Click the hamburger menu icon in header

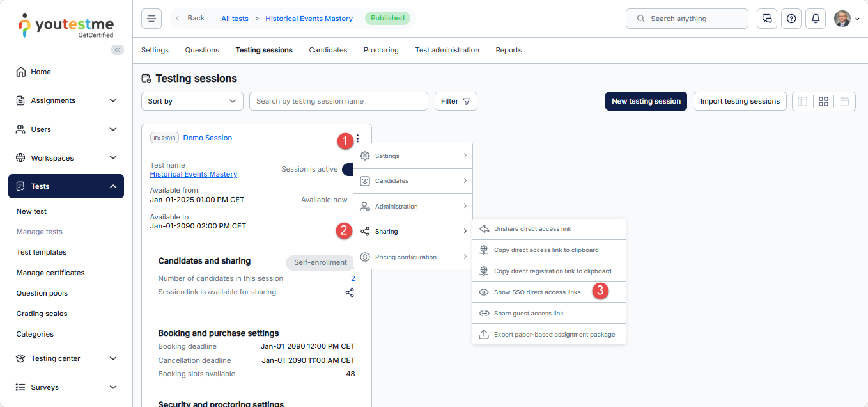click(151, 19)
